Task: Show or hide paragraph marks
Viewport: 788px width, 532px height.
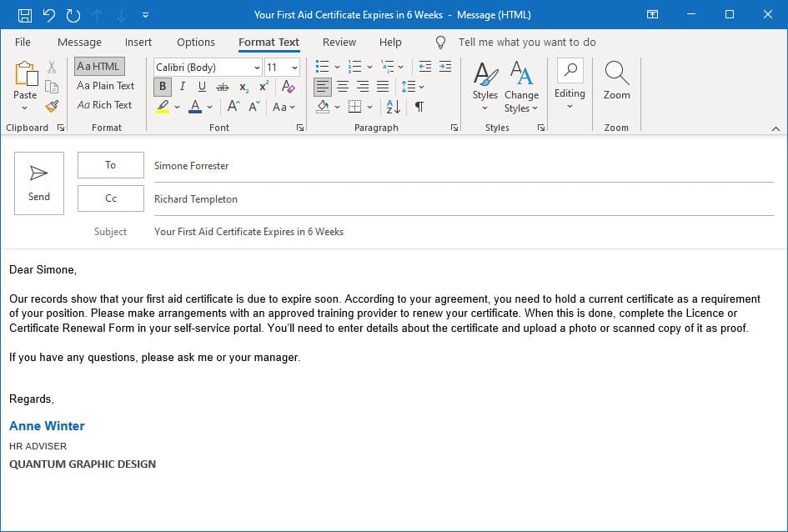Action: pos(419,107)
